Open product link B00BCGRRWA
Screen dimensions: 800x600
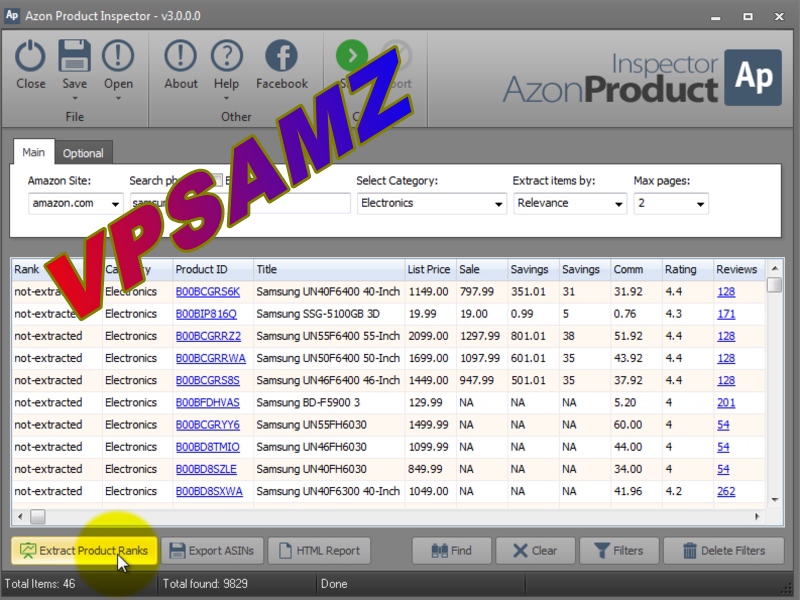(x=211, y=358)
